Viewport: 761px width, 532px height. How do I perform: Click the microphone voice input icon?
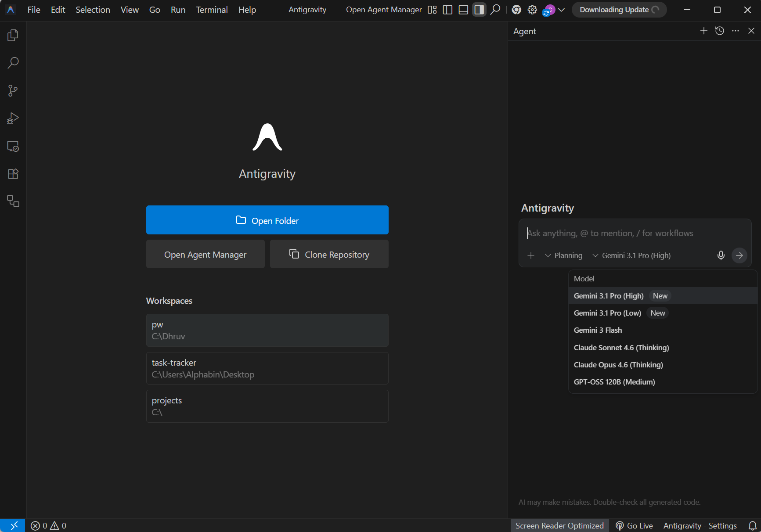tap(721, 255)
